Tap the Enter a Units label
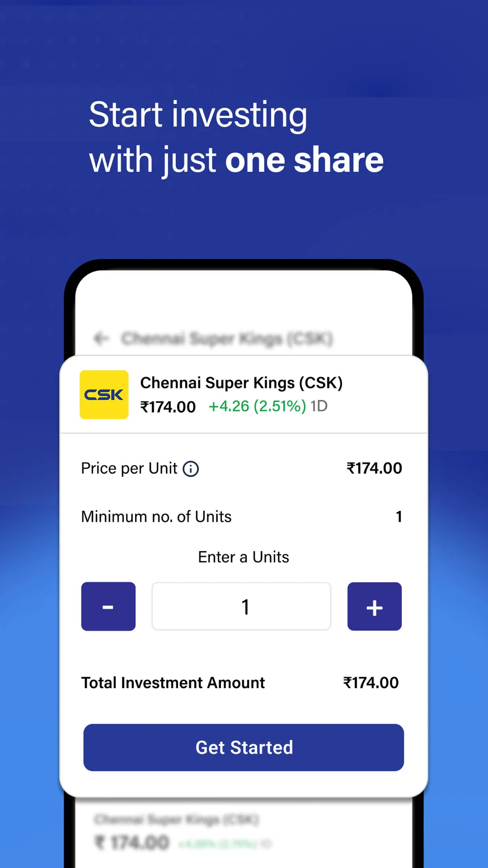Image resolution: width=488 pixels, height=868 pixels. coord(244,557)
